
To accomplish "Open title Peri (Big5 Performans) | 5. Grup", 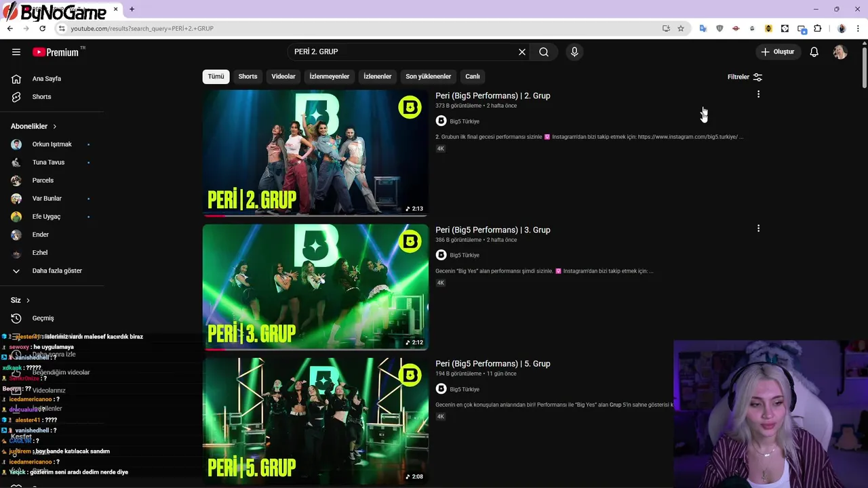I will pyautogui.click(x=493, y=364).
